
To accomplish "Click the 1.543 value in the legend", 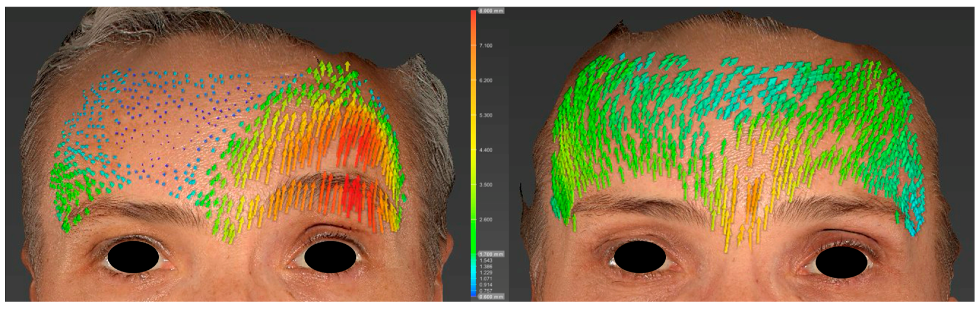I will [486, 260].
